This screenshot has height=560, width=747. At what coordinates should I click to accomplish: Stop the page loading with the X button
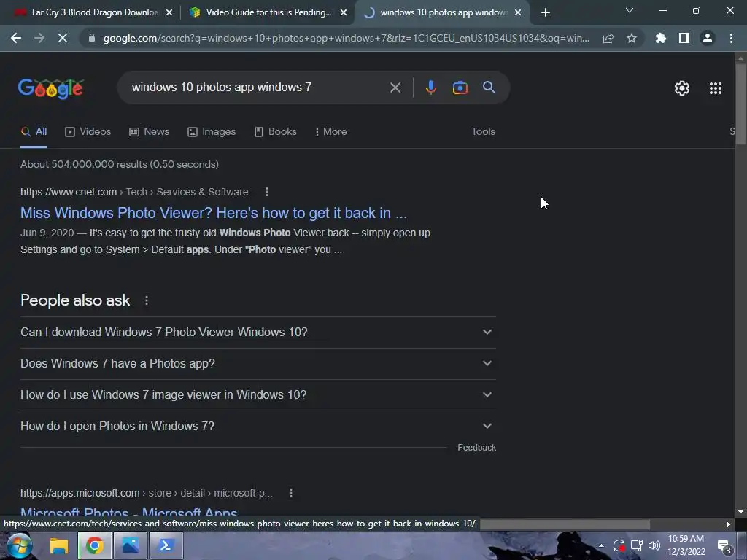click(x=63, y=38)
